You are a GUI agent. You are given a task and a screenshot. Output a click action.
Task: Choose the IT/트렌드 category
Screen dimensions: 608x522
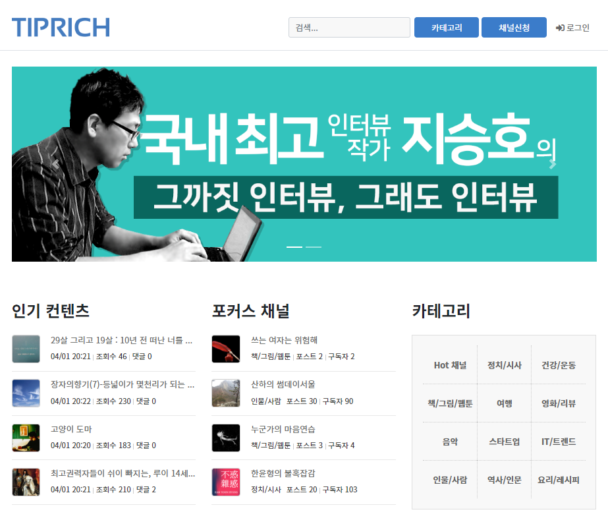click(x=559, y=441)
